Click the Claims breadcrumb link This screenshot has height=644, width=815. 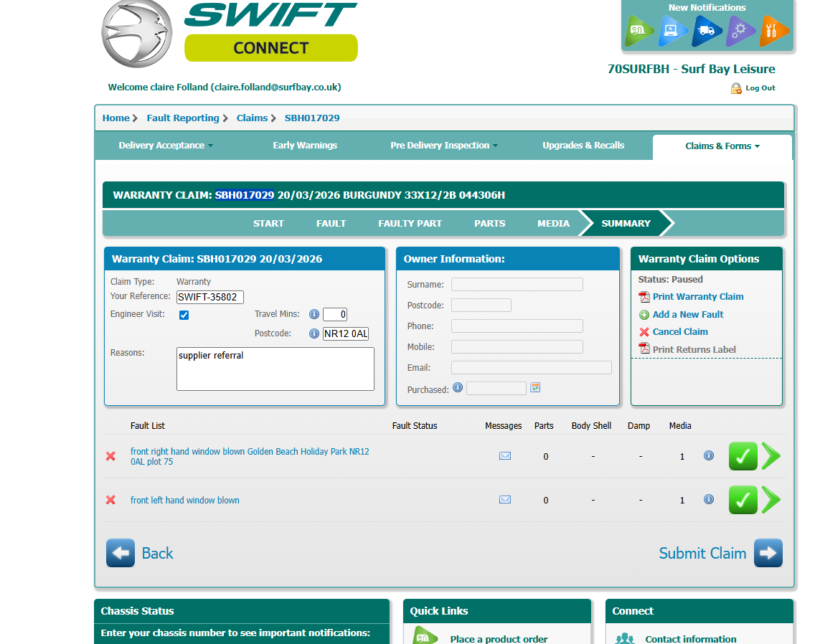[x=252, y=118]
